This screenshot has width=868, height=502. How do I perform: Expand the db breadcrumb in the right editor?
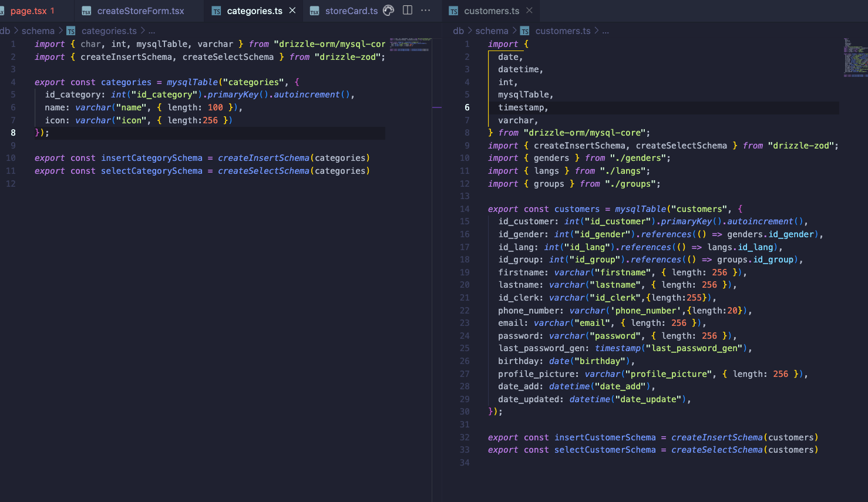(458, 31)
